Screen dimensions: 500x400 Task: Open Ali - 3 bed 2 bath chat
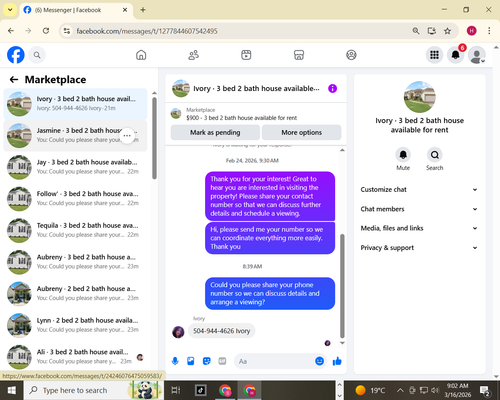coord(75,357)
